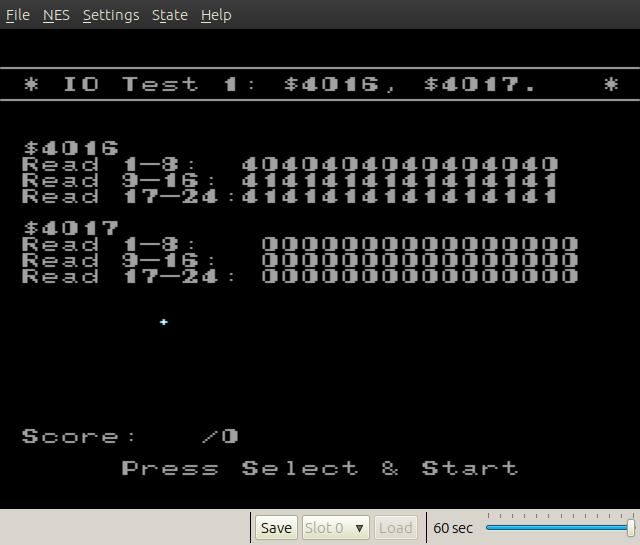Screen dimensions: 640x545
Task: Click the small cyan crosshair cursor in game screen
Action: [x=163, y=322]
